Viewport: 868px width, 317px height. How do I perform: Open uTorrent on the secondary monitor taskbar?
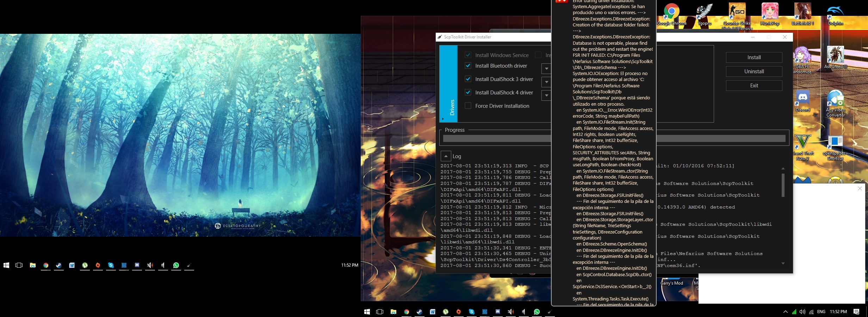(x=85, y=265)
